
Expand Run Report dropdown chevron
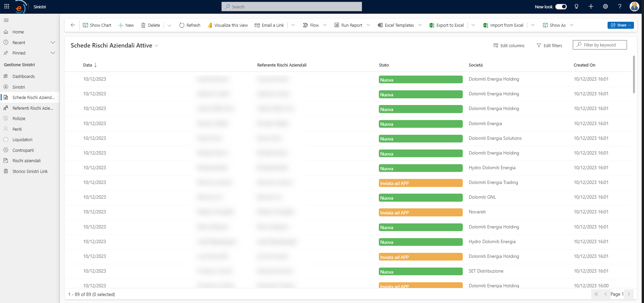(x=368, y=25)
